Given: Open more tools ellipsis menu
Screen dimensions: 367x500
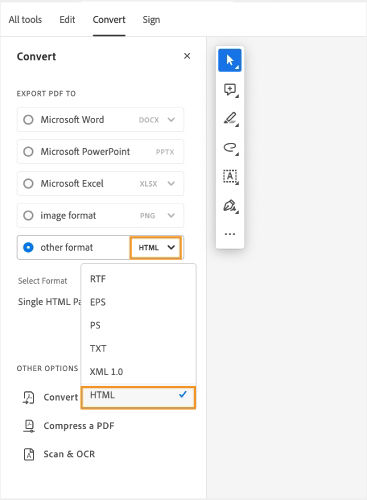Looking at the screenshot, I should pyautogui.click(x=230, y=234).
